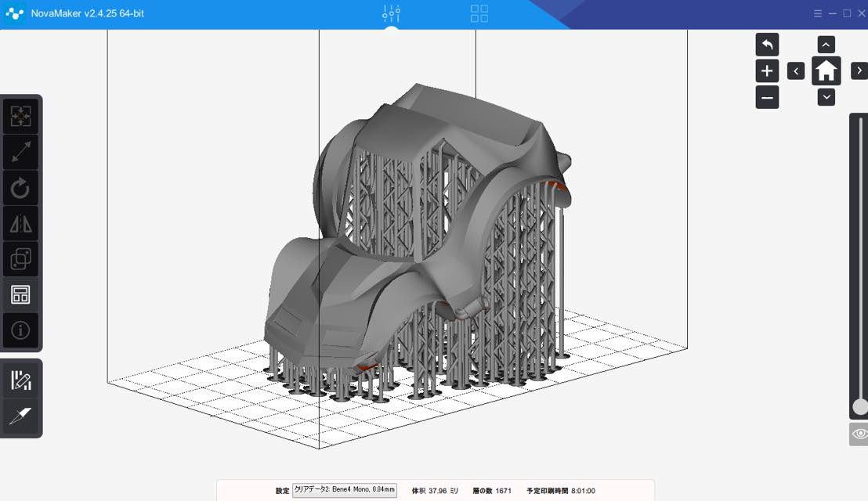Select the center/auto-place model tool
The width and height of the screenshot is (868, 501).
pos(20,117)
